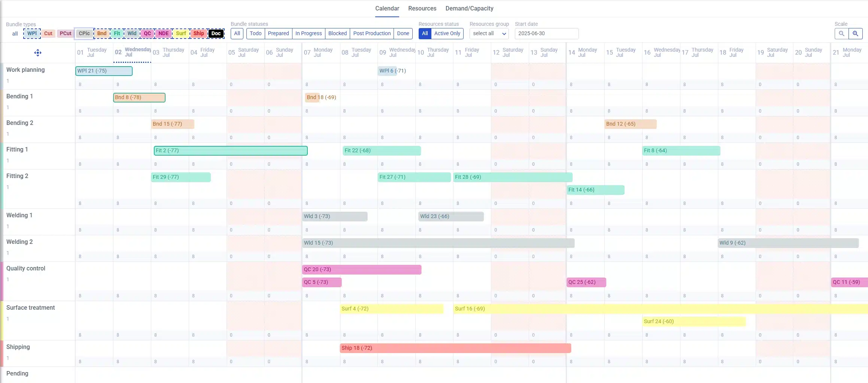
Task: Select all bundle types link
Action: pos(15,34)
